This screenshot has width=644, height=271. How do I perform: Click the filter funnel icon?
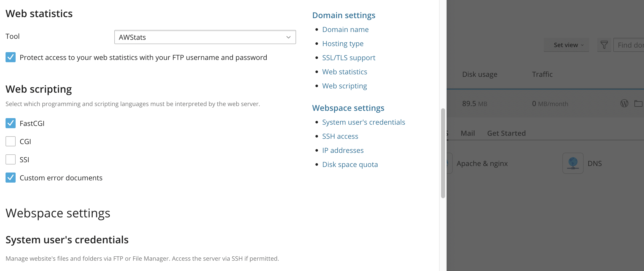pos(604,45)
